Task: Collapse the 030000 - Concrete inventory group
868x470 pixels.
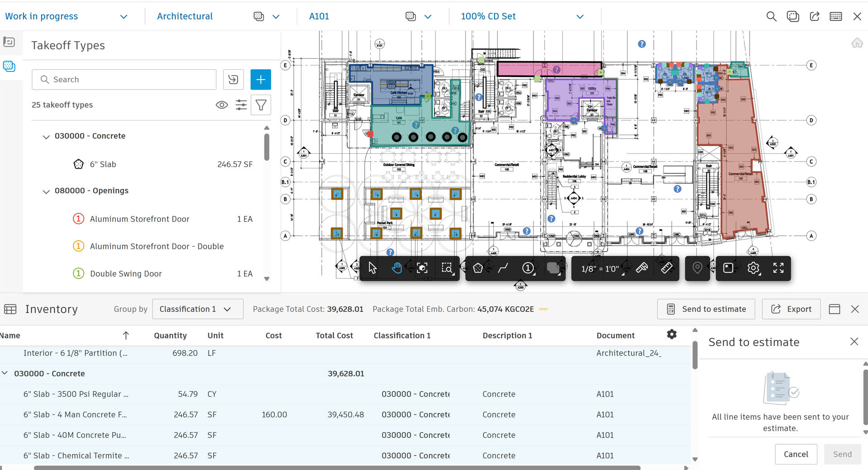Action: click(x=5, y=373)
